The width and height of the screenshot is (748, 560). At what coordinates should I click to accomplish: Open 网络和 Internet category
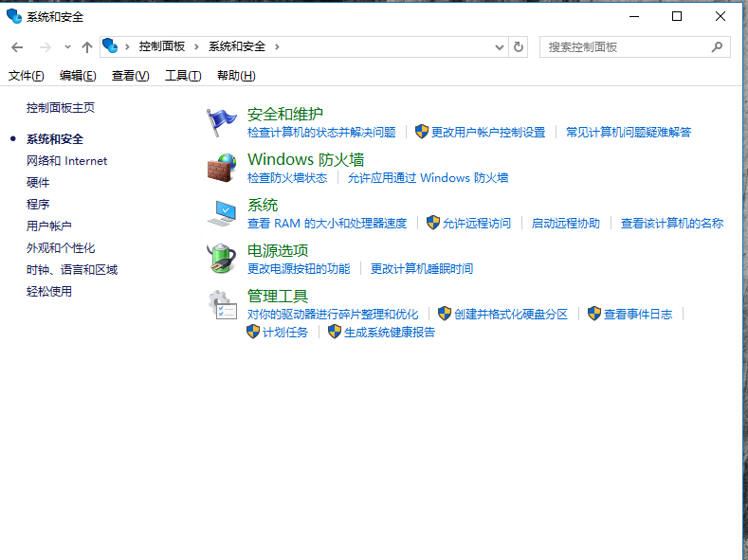click(66, 161)
